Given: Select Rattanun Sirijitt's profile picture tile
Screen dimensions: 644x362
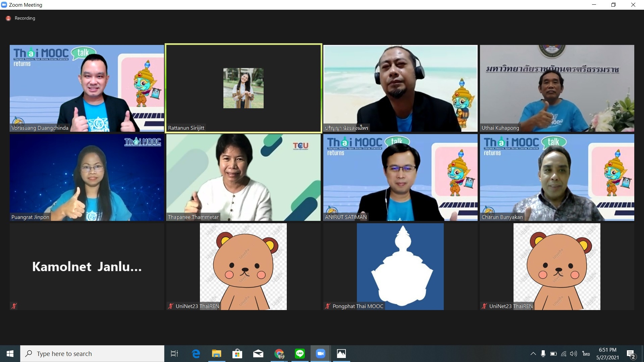Looking at the screenshot, I should (244, 88).
